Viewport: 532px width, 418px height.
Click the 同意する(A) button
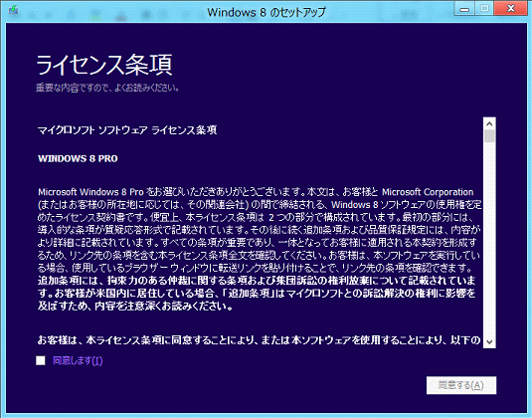click(x=461, y=385)
